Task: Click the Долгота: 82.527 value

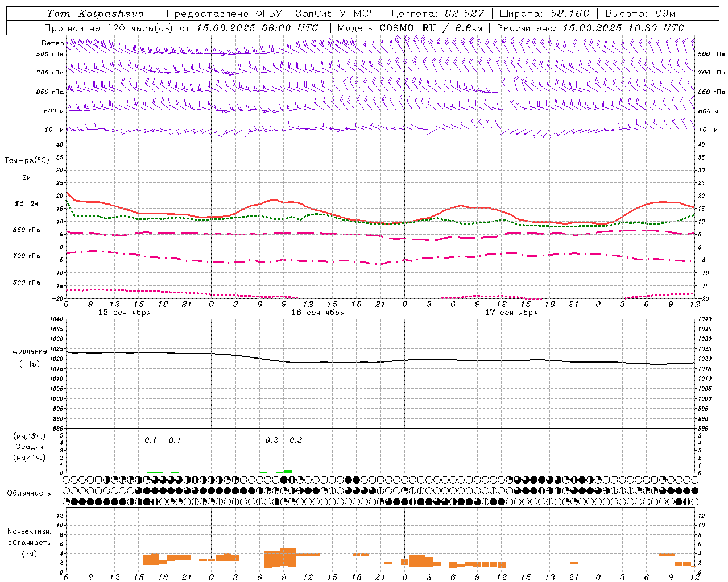Action: [437, 14]
